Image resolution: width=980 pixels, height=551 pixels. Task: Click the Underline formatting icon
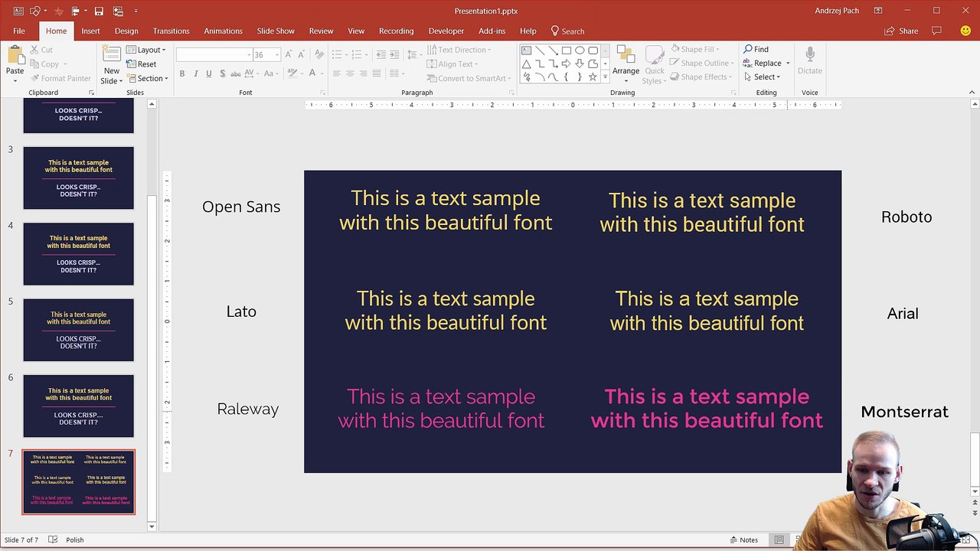[209, 73]
